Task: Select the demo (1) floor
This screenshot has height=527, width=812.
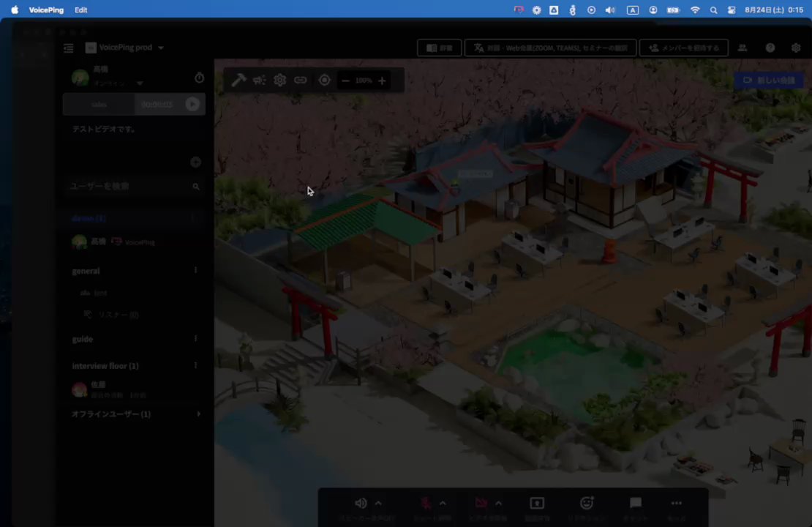Action: point(89,219)
